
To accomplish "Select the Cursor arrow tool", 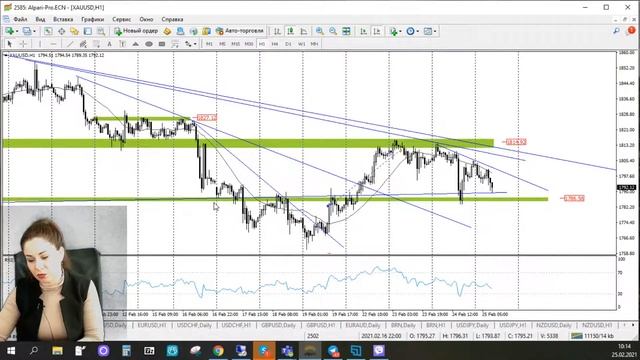I will pos(10,44).
